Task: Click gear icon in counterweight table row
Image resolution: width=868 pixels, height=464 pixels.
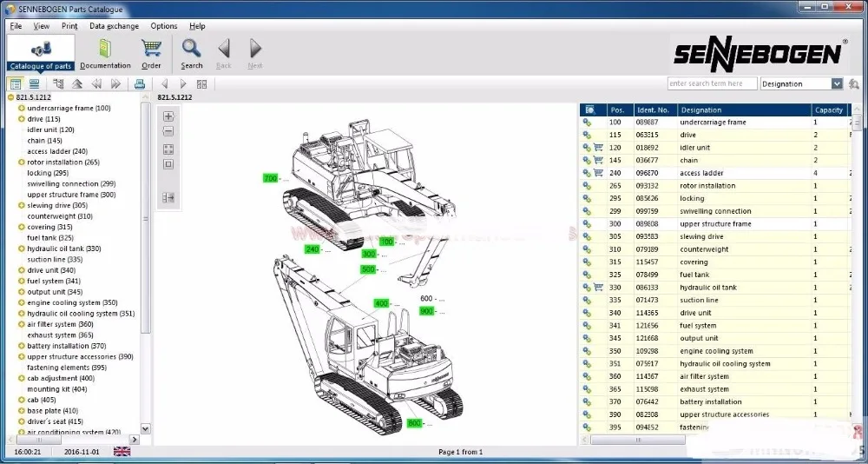Action: tap(587, 249)
